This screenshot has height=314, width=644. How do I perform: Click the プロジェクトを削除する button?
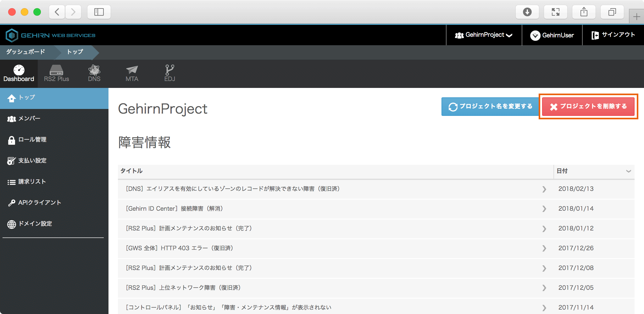[588, 106]
